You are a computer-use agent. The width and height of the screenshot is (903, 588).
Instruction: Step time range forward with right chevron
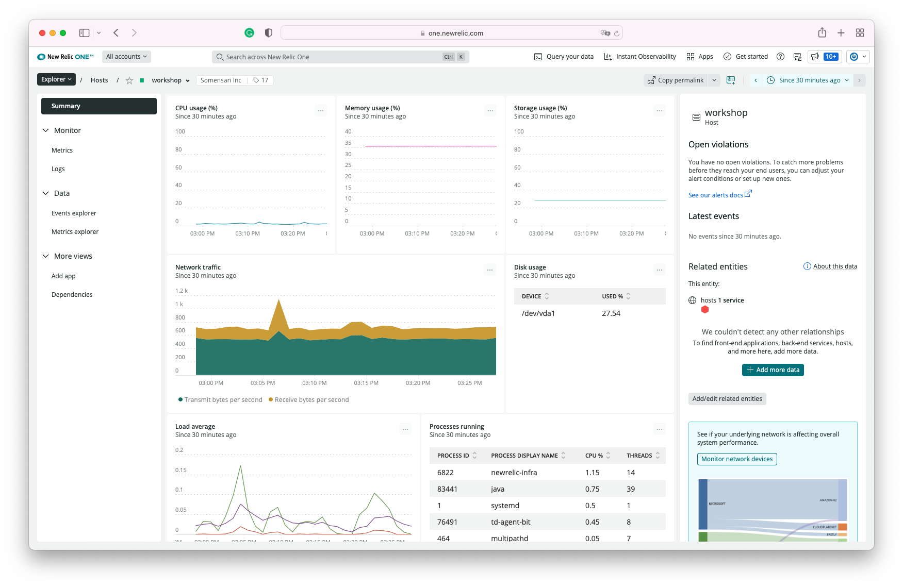point(859,80)
